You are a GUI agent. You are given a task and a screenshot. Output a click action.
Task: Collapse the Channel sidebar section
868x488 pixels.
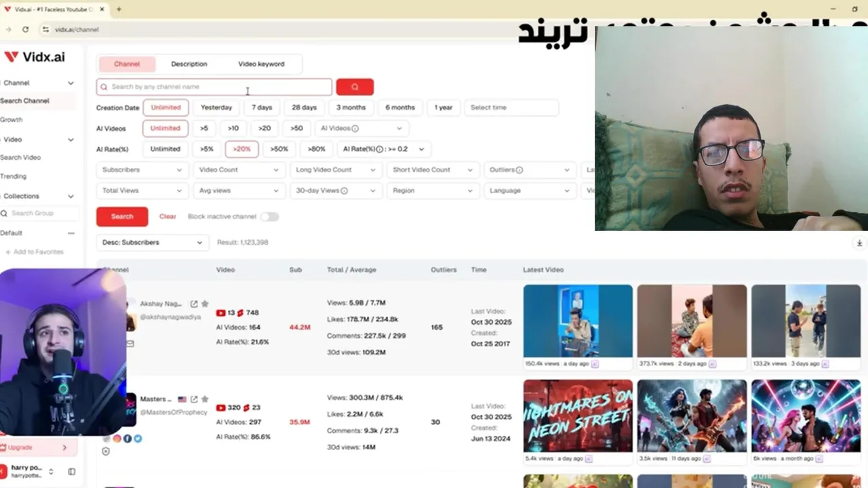(71, 83)
